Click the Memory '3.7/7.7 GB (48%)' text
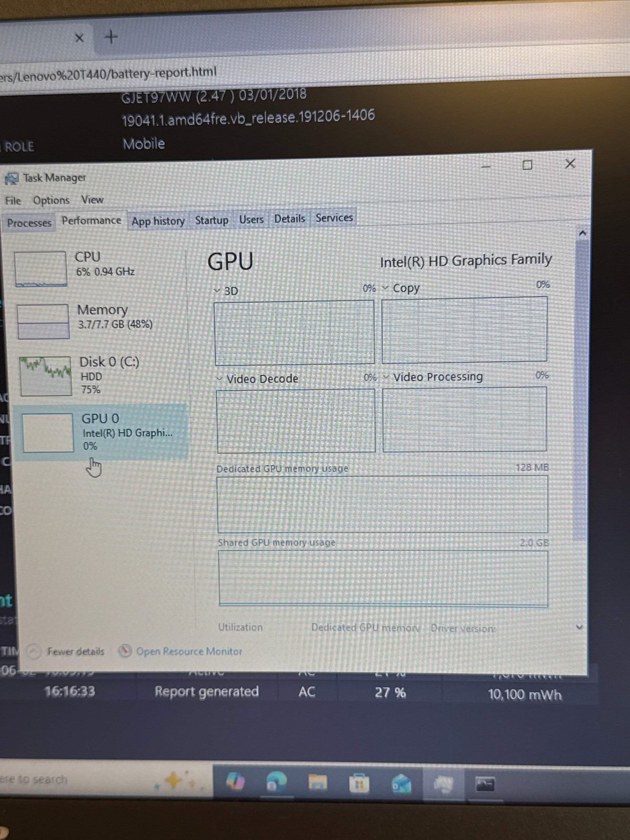 point(115,324)
